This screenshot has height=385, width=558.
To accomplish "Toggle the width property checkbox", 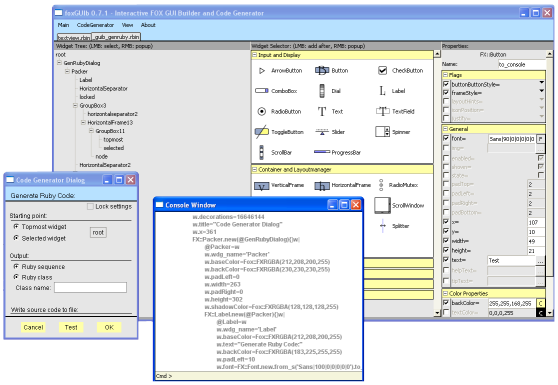I will pyautogui.click(x=446, y=241).
